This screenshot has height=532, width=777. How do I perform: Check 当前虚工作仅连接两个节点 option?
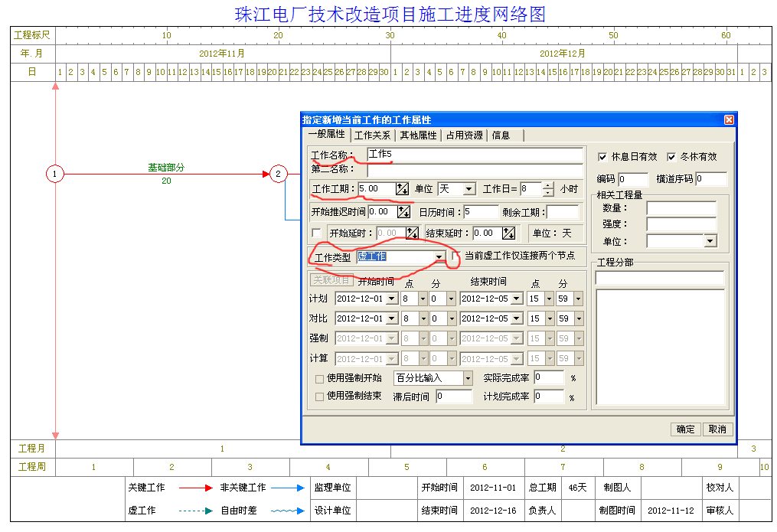[455, 256]
